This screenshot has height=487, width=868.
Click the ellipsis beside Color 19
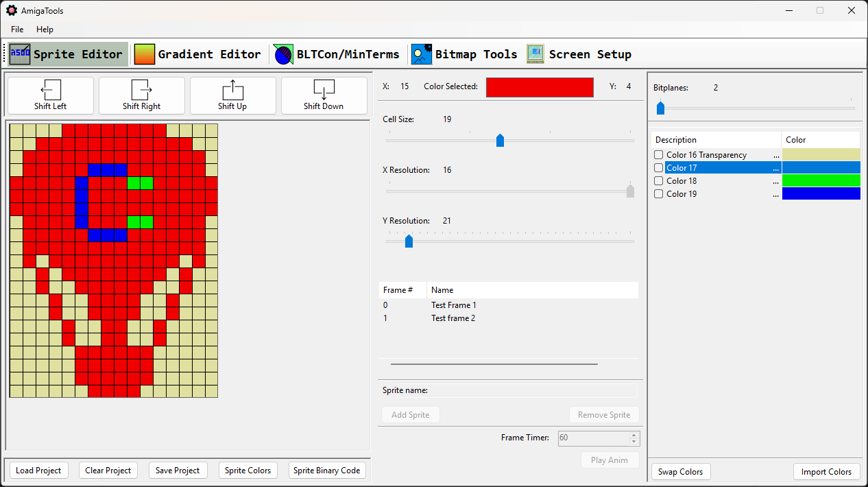(776, 195)
